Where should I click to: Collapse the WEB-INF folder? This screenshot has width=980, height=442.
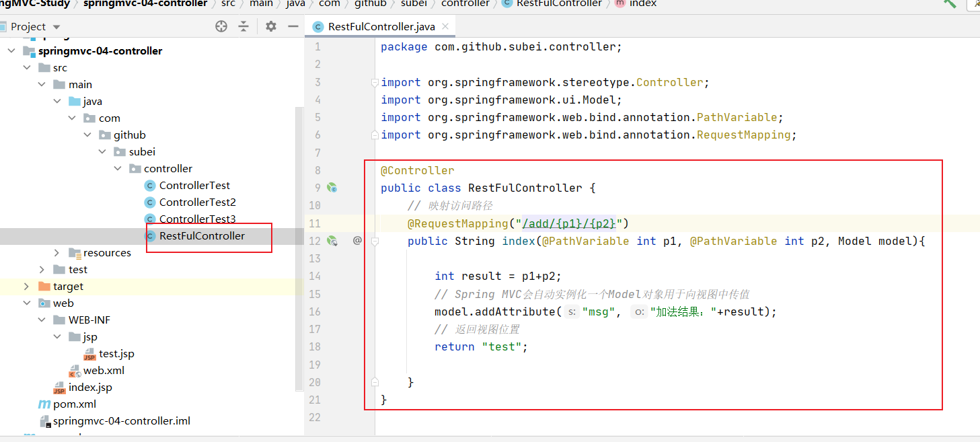(x=42, y=320)
